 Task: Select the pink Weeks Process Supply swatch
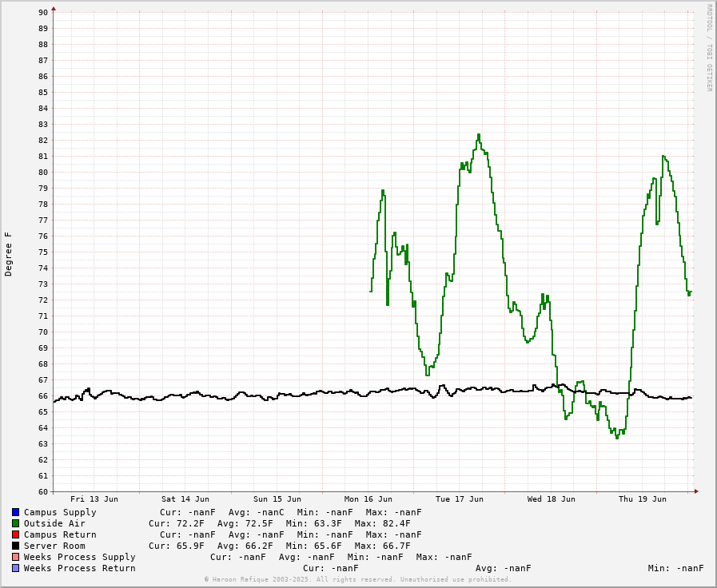(x=15, y=557)
